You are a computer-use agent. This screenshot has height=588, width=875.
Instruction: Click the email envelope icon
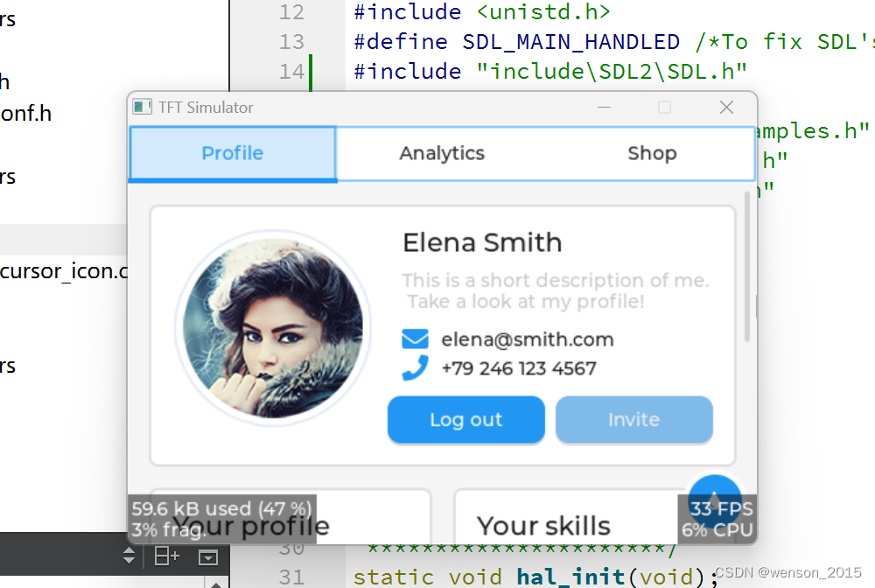[415, 339]
